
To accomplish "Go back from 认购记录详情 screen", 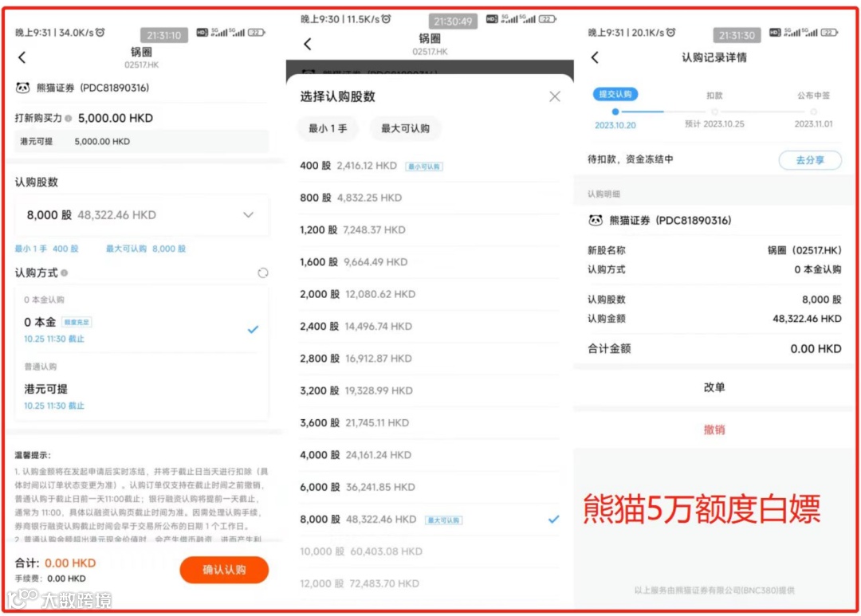I will [595, 57].
